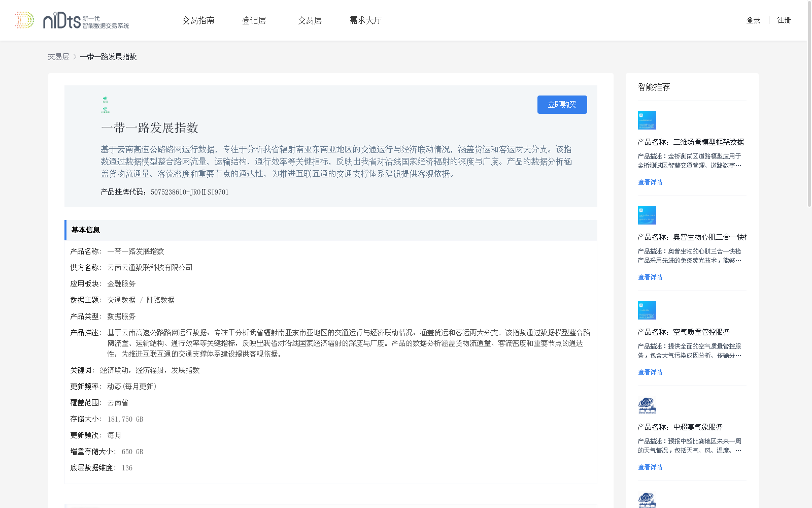Click the 智能推荐 panel title
This screenshot has height=508, width=812.
[x=654, y=87]
